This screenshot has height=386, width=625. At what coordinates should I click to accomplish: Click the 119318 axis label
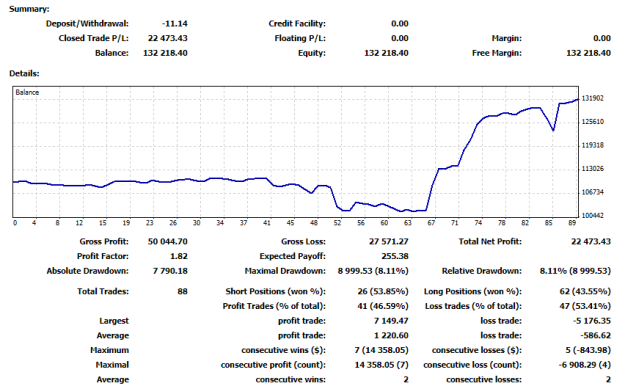(593, 145)
